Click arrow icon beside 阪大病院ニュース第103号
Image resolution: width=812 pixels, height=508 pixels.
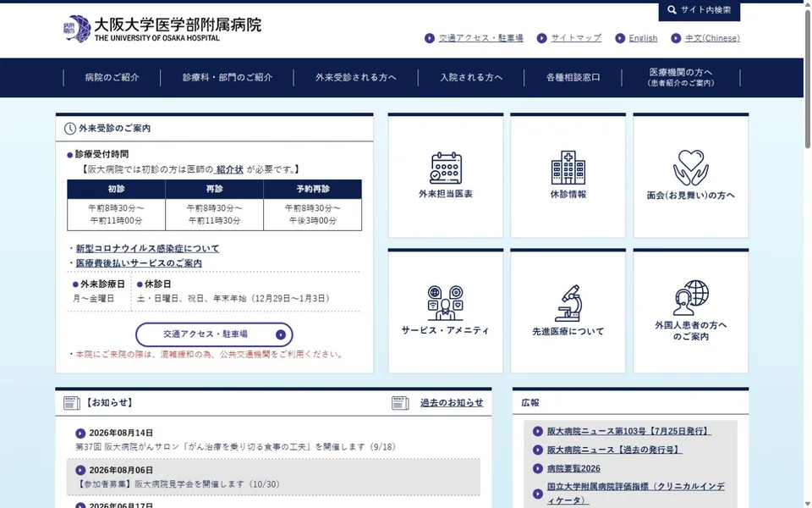[x=538, y=431]
